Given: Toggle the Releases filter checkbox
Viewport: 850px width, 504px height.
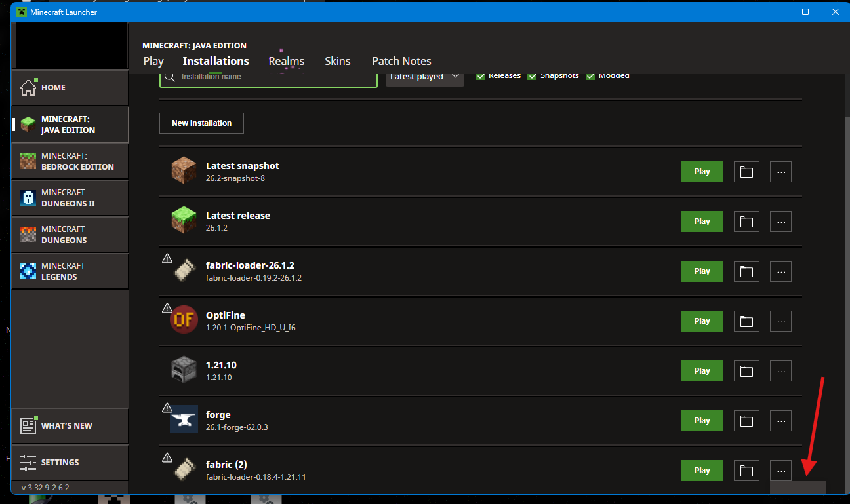Looking at the screenshot, I should click(x=480, y=76).
